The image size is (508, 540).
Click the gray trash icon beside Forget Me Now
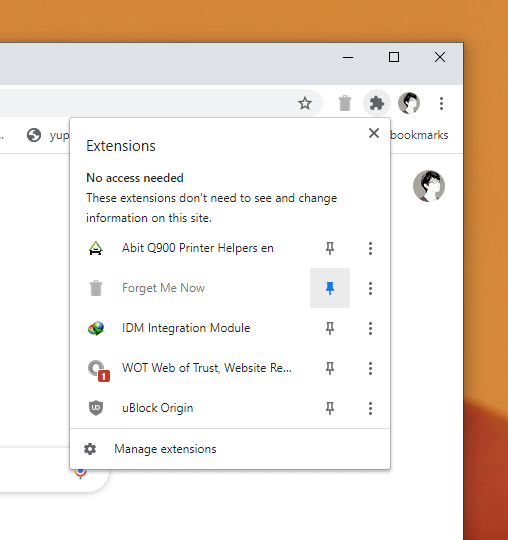(x=96, y=288)
